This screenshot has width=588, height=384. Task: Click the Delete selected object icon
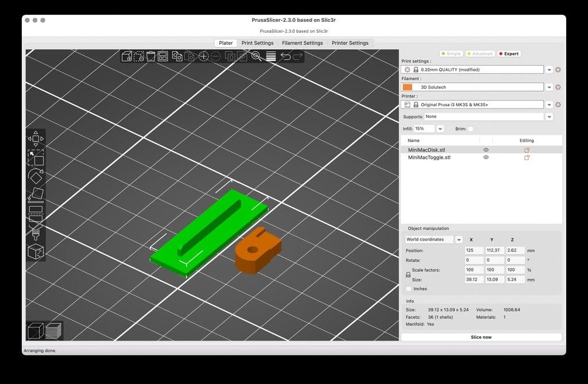tap(139, 57)
